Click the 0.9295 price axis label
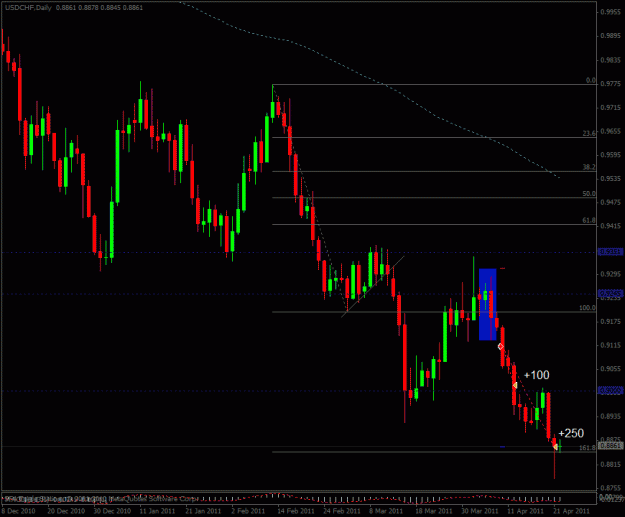The image size is (625, 517). point(611,274)
